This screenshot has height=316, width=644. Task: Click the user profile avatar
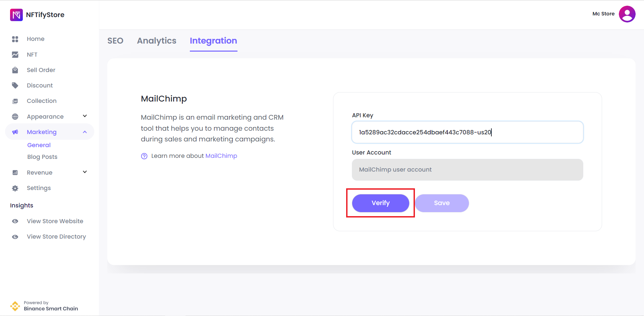627,14
